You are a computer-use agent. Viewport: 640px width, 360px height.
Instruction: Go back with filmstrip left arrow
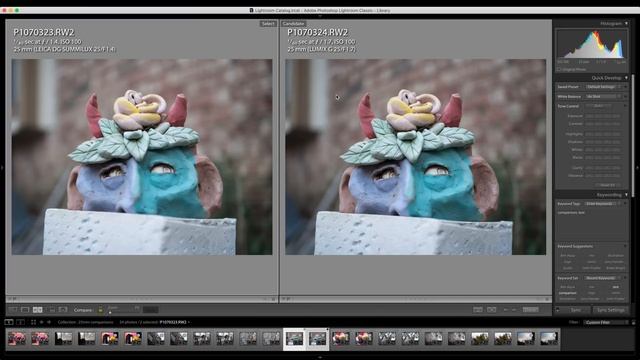point(41,322)
